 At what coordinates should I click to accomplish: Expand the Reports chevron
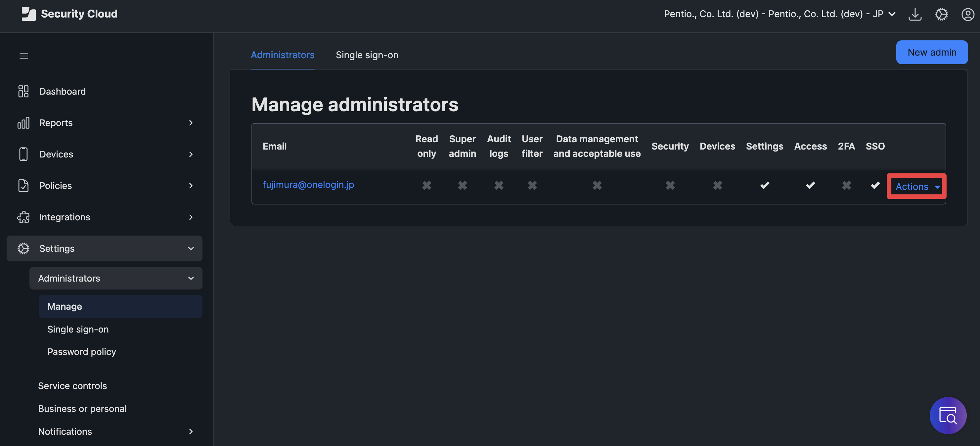click(x=191, y=122)
